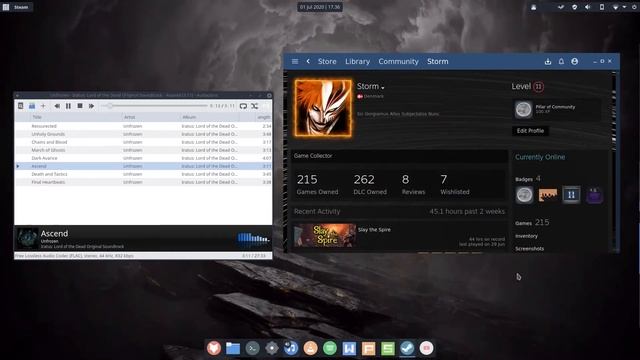The height and width of the screenshot is (360, 640).
Task: Open the Storm profile tab
Action: pyautogui.click(x=438, y=61)
